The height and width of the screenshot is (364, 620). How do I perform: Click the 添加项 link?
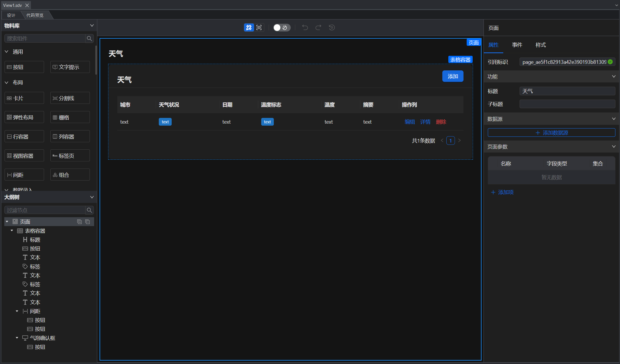coord(502,192)
